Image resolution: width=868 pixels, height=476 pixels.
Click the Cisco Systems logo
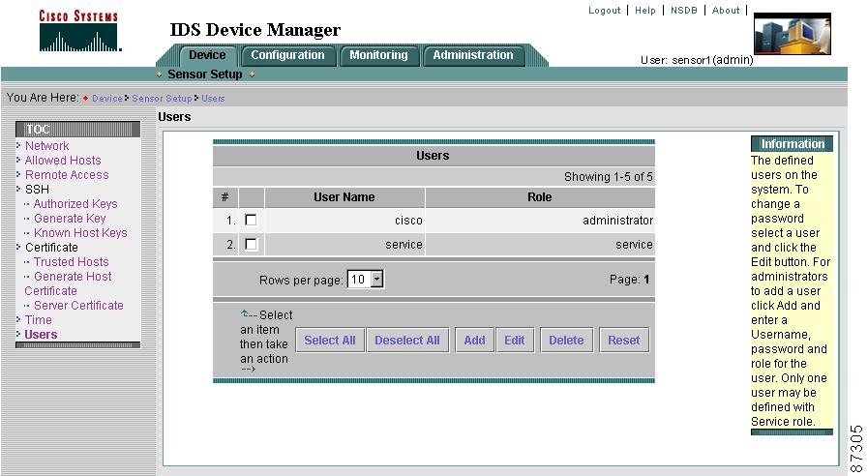pyautogui.click(x=78, y=31)
